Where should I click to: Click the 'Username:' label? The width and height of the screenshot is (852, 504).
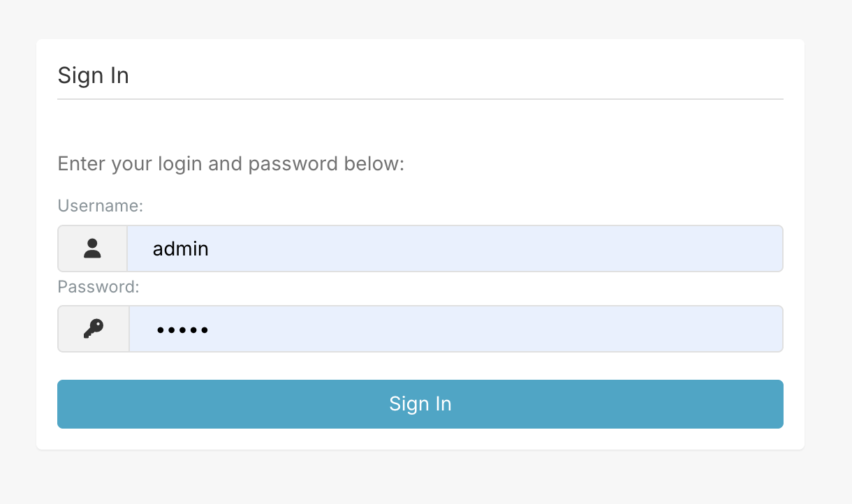click(100, 206)
